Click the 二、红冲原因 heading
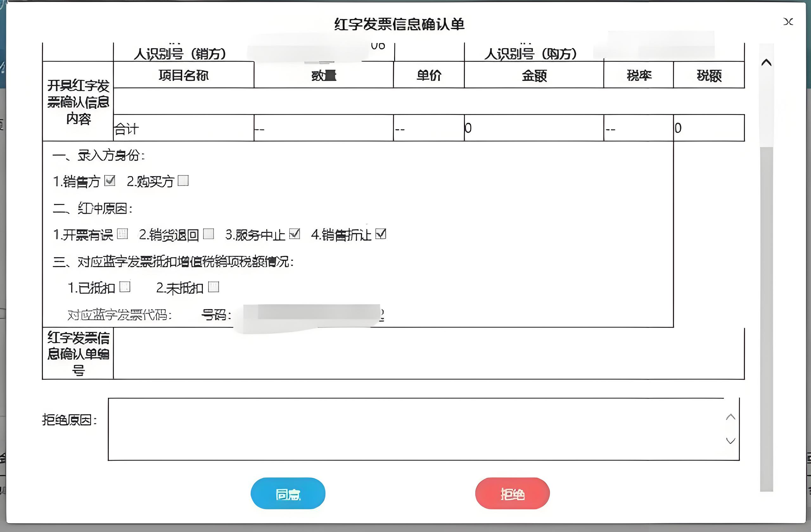This screenshot has width=811, height=532. point(93,208)
